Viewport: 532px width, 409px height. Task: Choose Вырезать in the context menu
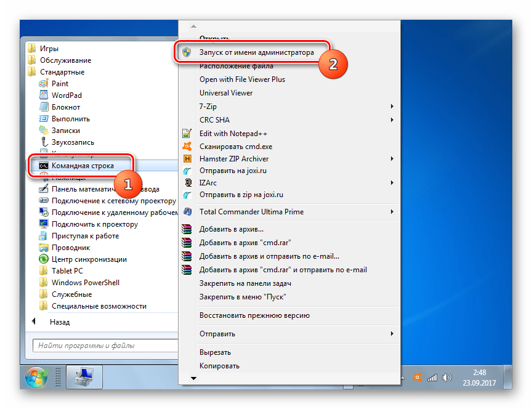pos(215,352)
